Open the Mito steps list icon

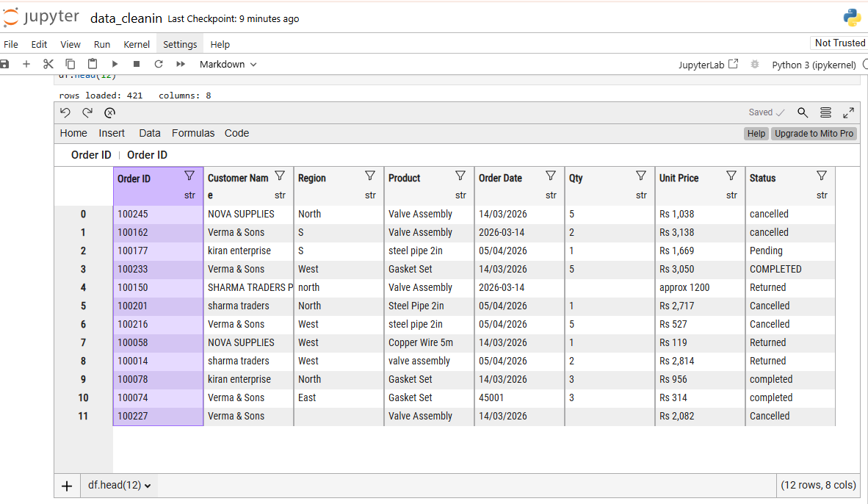point(825,112)
